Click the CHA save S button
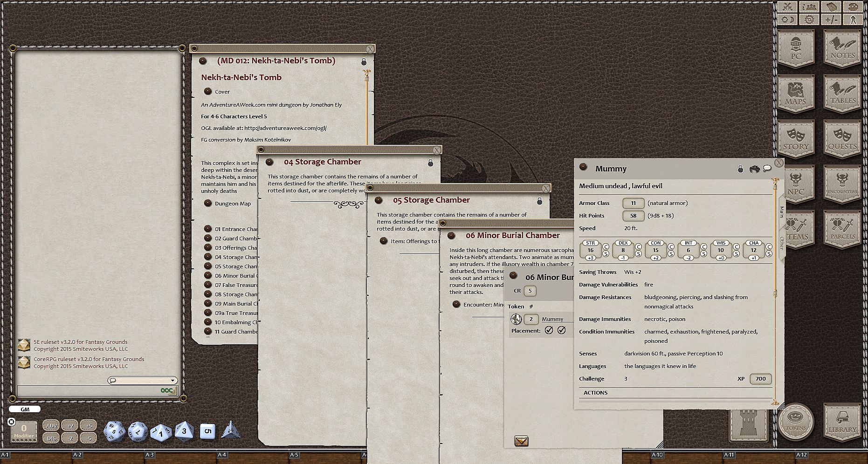Image resolution: width=868 pixels, height=464 pixels. coord(769,254)
